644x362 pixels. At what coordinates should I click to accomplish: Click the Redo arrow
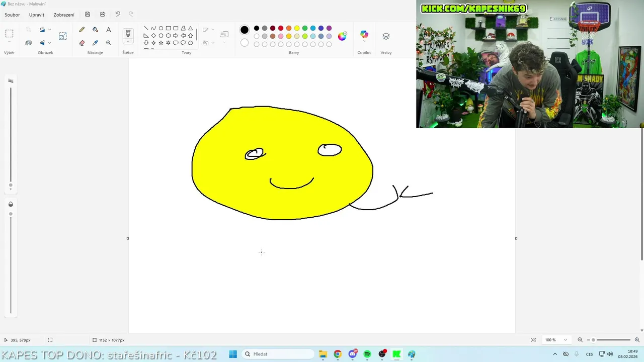[x=131, y=15]
